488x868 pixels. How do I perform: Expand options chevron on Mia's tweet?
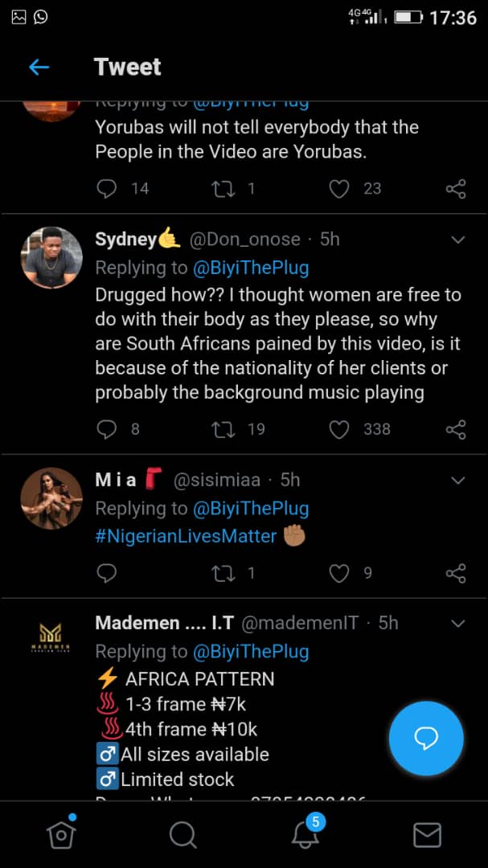coord(458,481)
